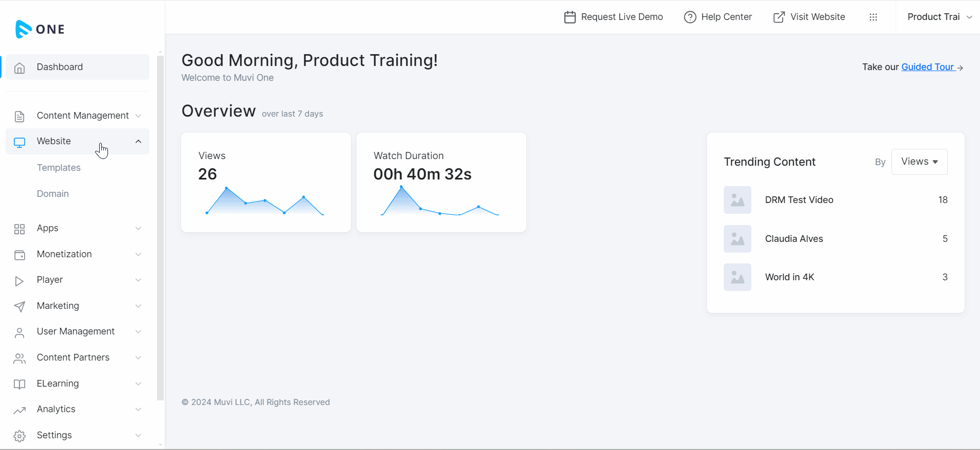Click the World in 4K thumbnail placeholder

(737, 277)
